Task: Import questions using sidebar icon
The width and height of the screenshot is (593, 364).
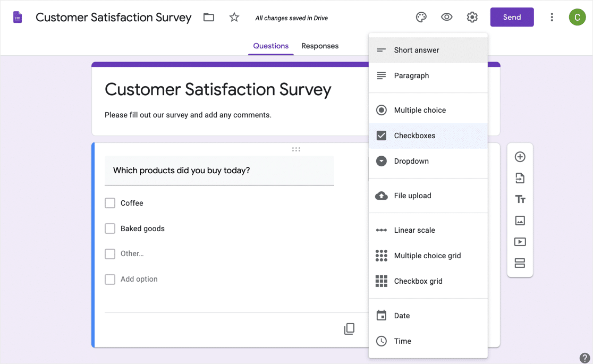Action: (520, 178)
